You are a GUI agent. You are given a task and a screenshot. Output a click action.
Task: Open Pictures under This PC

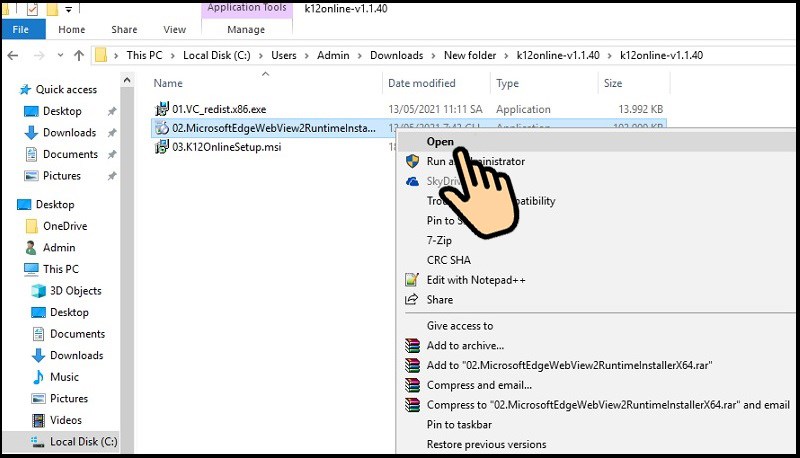click(x=69, y=398)
